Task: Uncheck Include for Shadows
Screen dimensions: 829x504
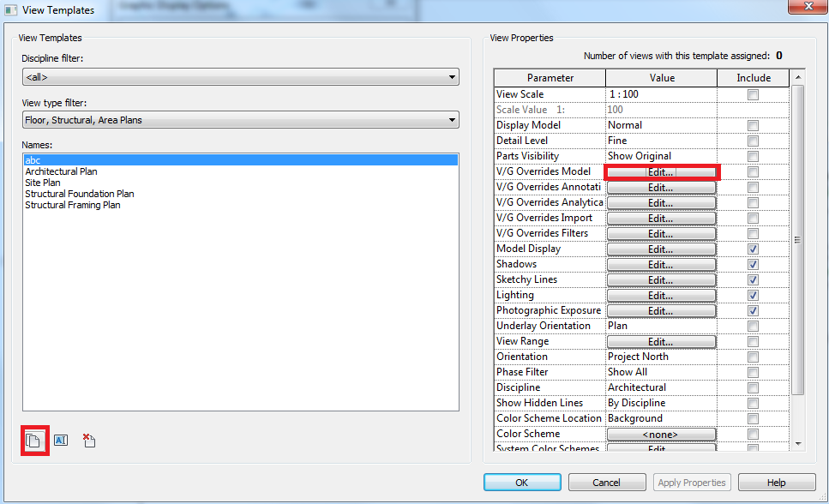Action: click(753, 264)
